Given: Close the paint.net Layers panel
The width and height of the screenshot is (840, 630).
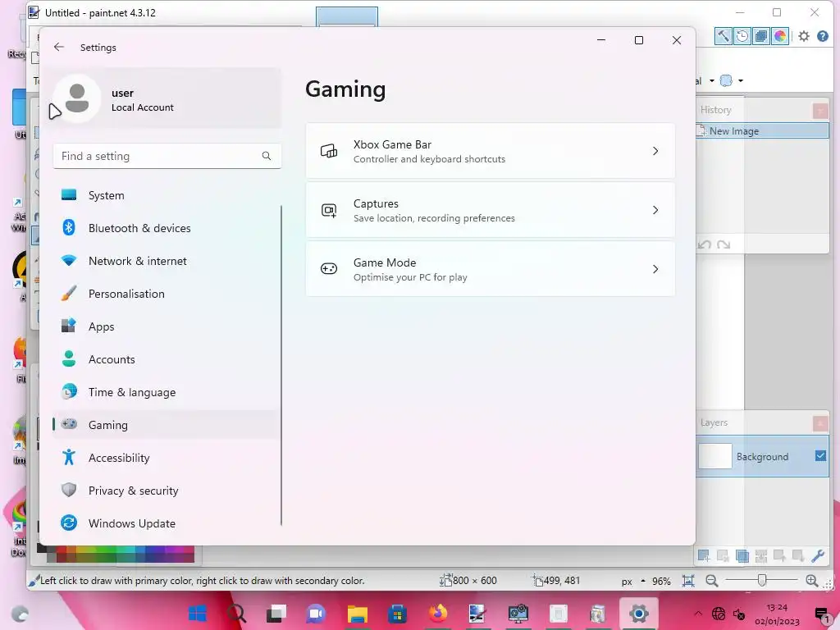Looking at the screenshot, I should [820, 423].
